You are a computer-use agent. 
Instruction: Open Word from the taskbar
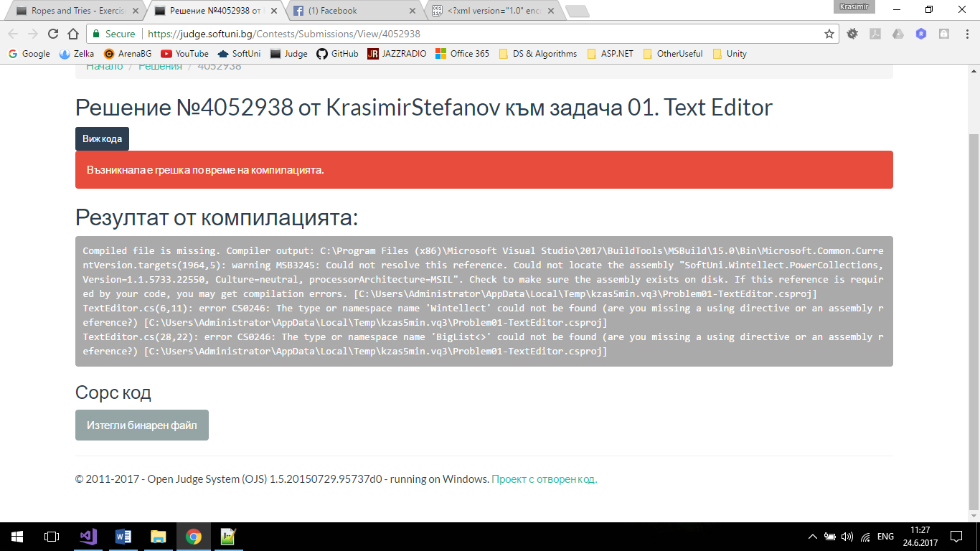click(x=123, y=536)
